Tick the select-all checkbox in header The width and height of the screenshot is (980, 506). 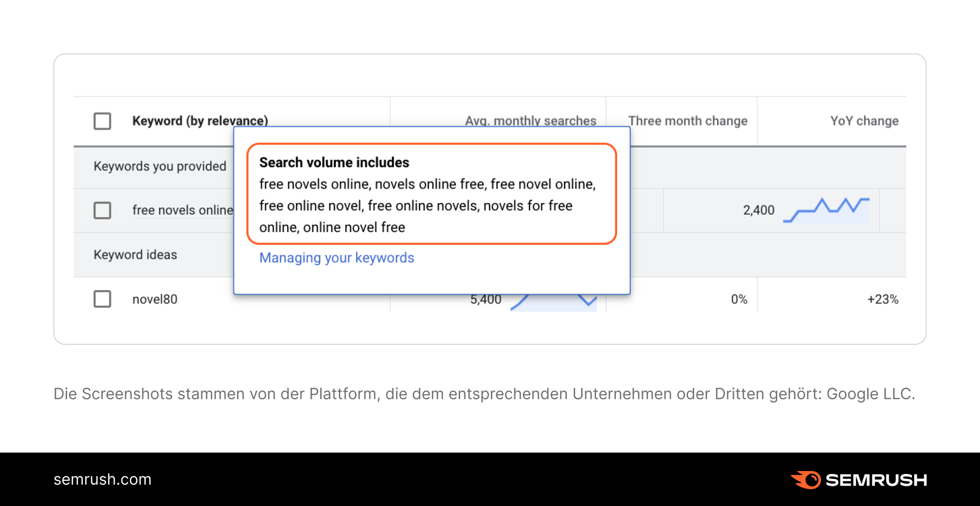[102, 121]
